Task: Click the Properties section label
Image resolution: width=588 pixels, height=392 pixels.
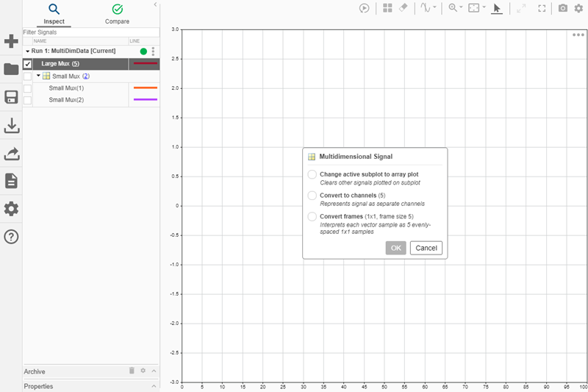Action: tap(38, 386)
